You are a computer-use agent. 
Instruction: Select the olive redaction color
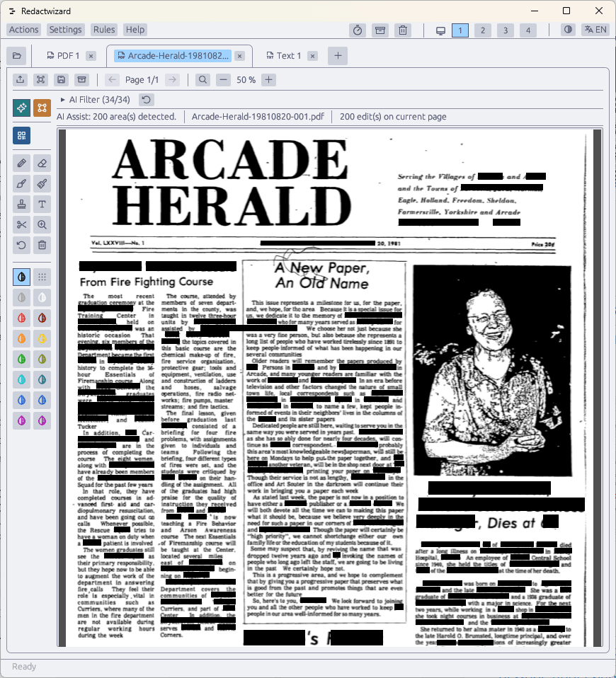42,359
